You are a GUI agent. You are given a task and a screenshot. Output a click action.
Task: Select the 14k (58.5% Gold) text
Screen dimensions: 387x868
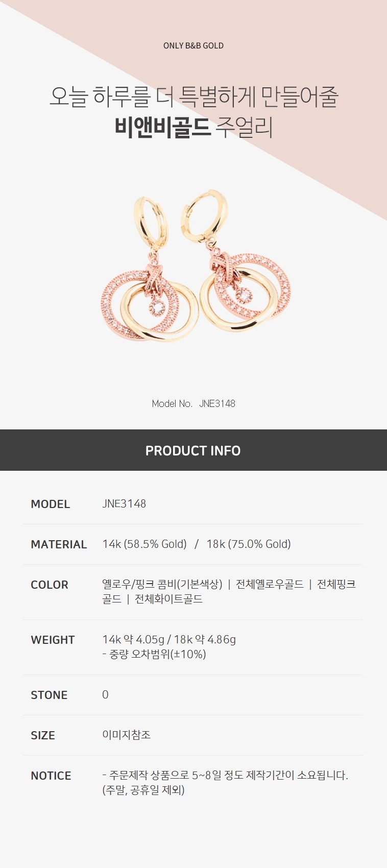pyautogui.click(x=144, y=544)
